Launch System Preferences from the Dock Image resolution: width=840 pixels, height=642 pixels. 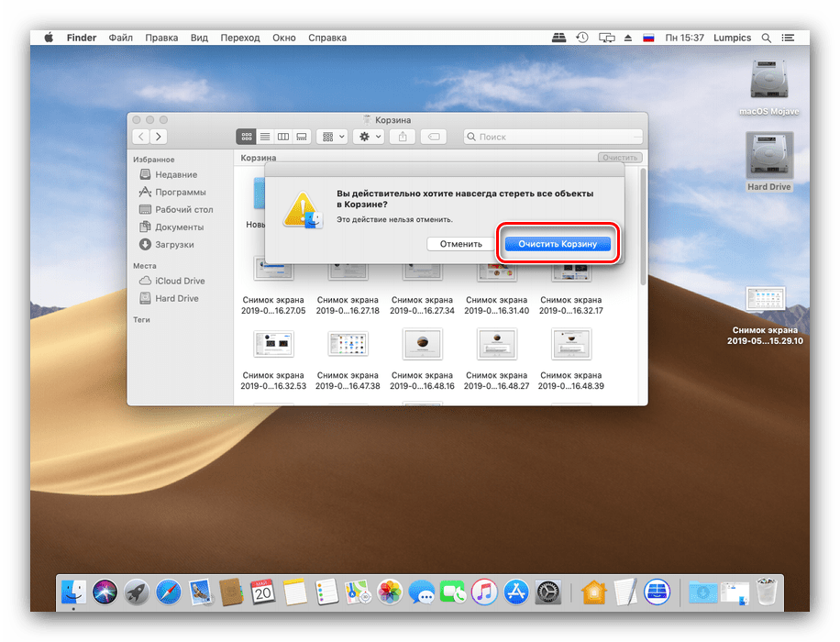click(547, 592)
